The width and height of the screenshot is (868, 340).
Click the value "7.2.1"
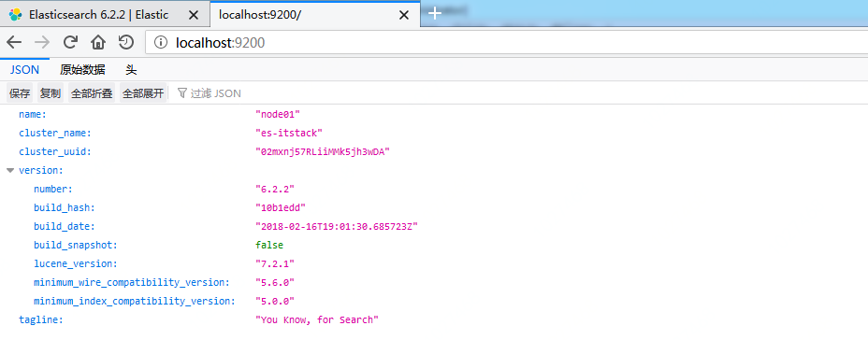coord(275,263)
